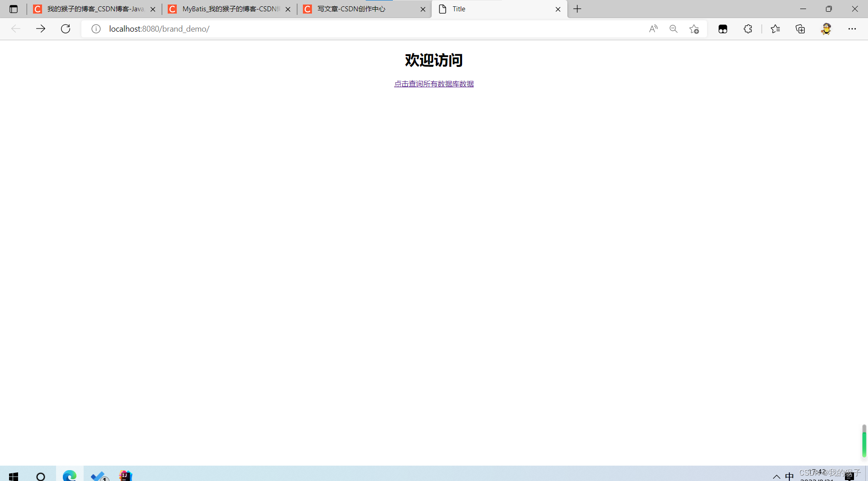Restore down the browser window

click(829, 9)
